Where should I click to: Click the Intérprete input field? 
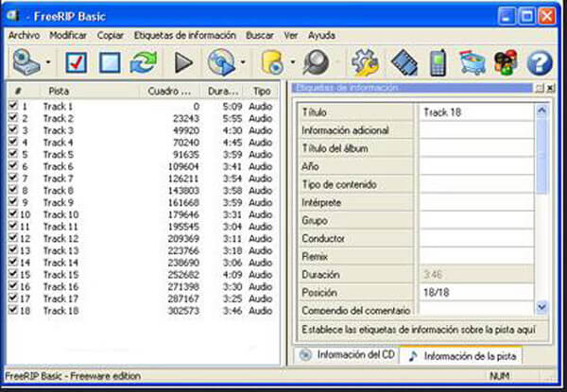(476, 202)
